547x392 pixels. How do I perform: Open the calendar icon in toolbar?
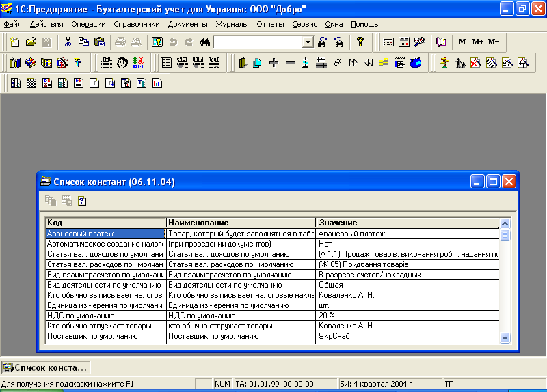(404, 42)
